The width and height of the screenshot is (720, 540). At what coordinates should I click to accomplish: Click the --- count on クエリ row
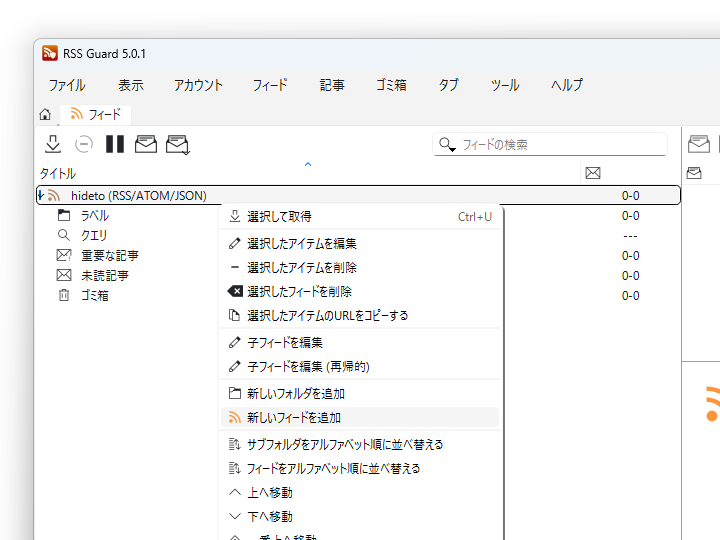tap(630, 236)
